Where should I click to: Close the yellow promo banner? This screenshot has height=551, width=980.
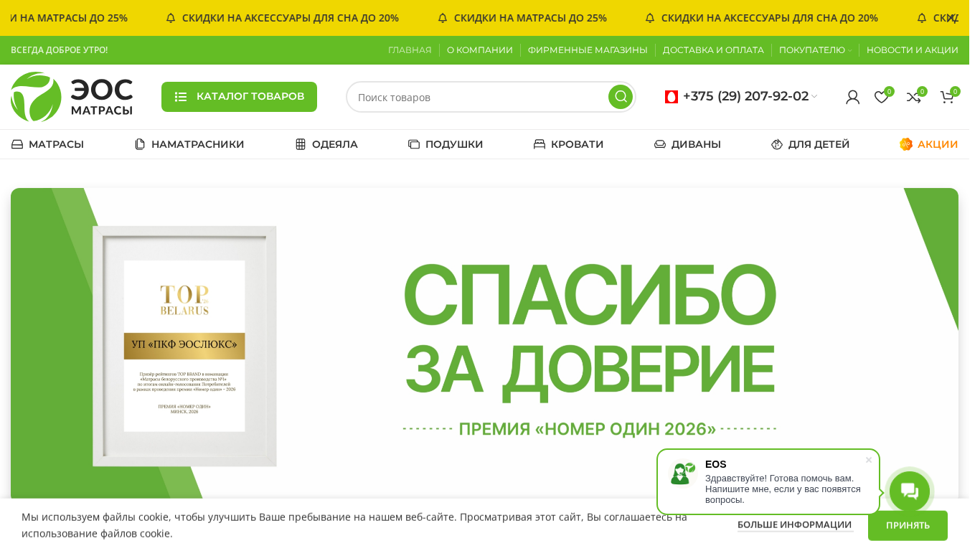click(x=951, y=18)
